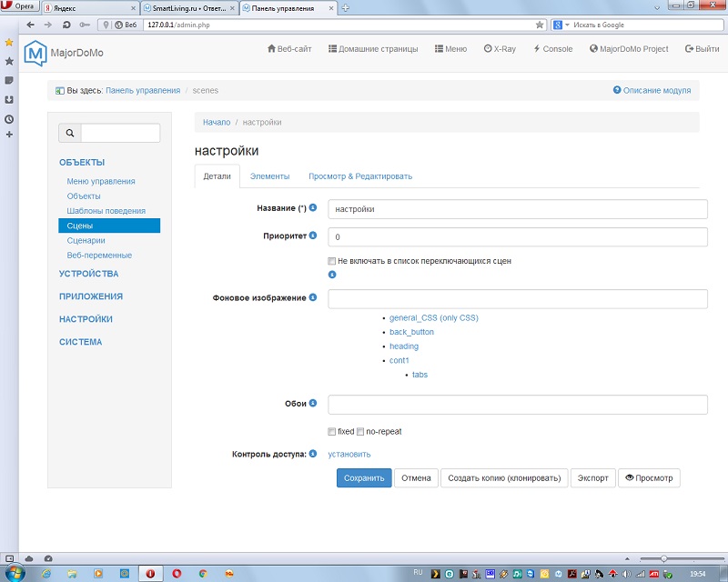Click info icon next to Фоновое изображение
This screenshot has height=582, width=728.
(x=313, y=297)
